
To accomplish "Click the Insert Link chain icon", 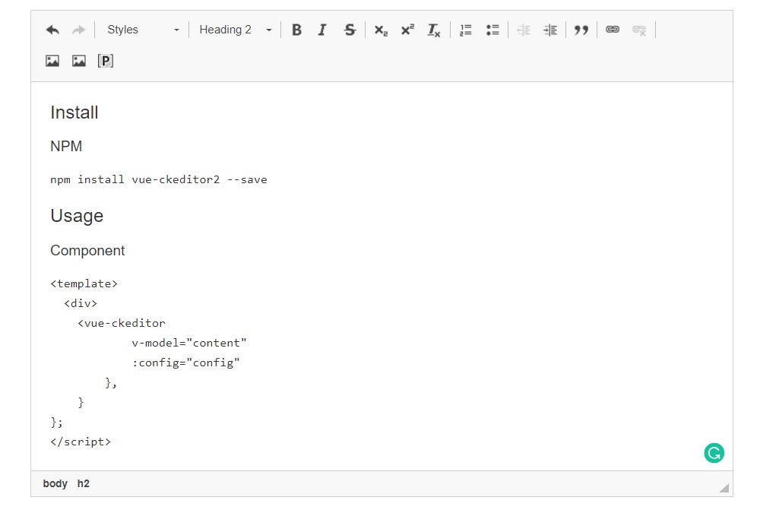I will (613, 30).
